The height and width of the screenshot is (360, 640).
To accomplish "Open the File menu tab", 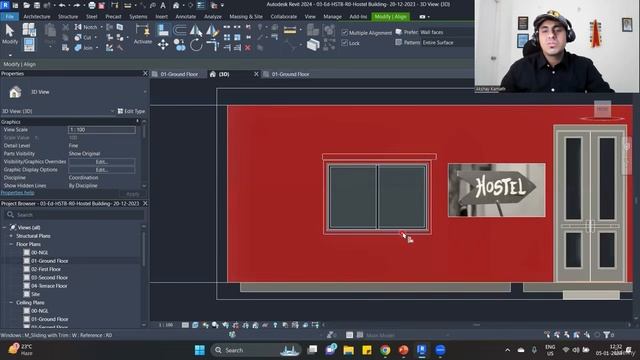I will [x=10, y=17].
